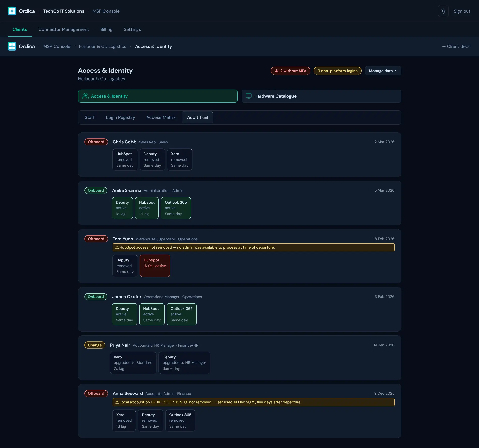Click Anika Sharma's Outlook 365 active chip
The height and width of the screenshot is (448, 479).
[176, 208]
